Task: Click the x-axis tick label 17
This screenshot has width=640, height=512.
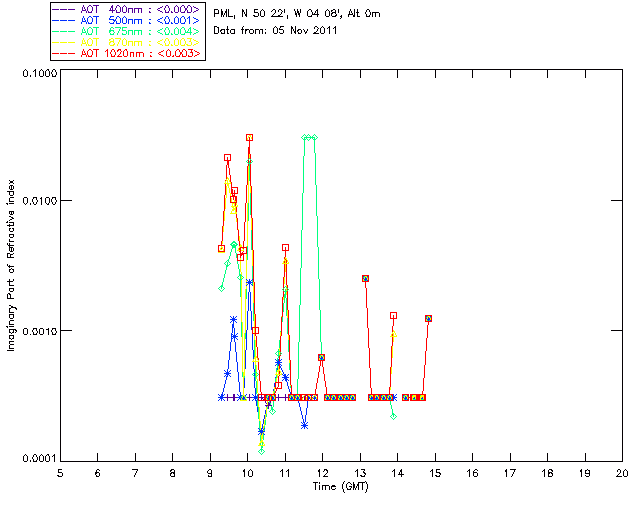Action: click(x=510, y=473)
